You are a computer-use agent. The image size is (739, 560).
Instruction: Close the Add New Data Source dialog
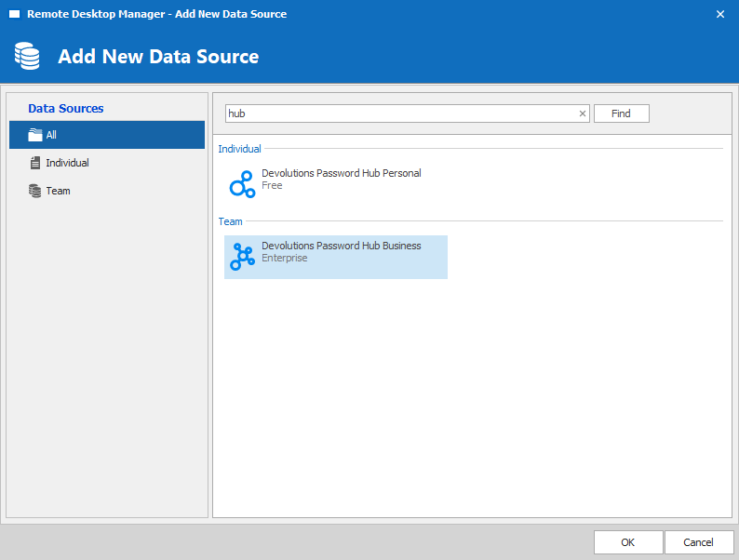pos(720,14)
